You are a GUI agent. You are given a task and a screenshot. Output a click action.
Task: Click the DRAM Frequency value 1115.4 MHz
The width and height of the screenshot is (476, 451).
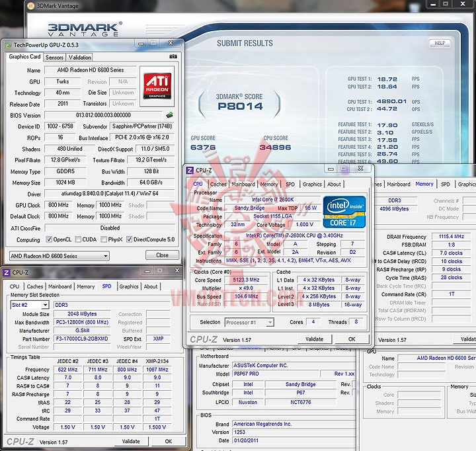pyautogui.click(x=452, y=237)
